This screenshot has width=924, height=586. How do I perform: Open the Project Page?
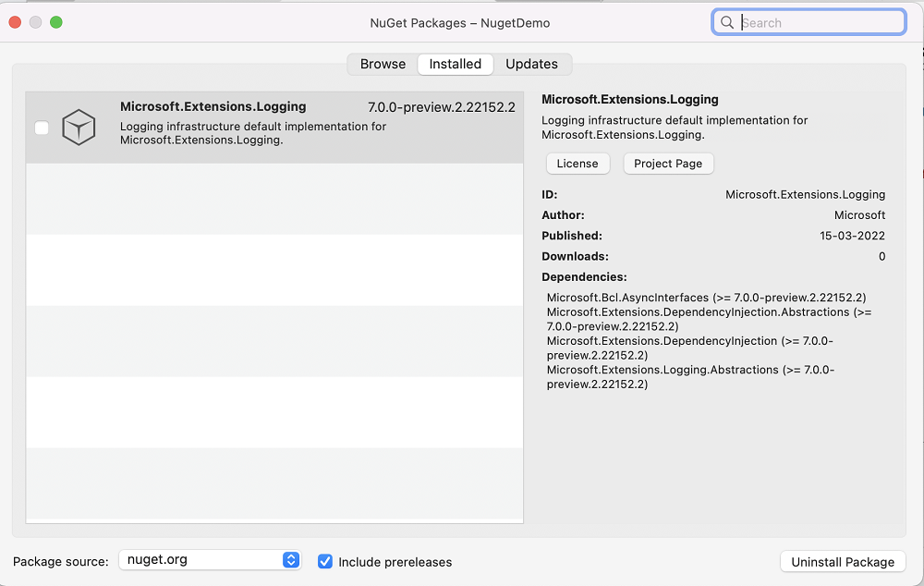(668, 163)
